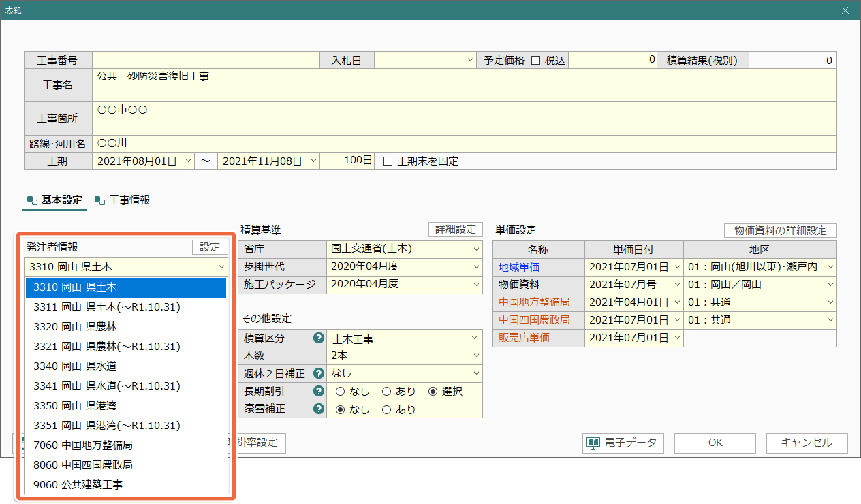The width and height of the screenshot is (861, 504).
Task: Click the 工事番号 input field
Action: point(206,60)
